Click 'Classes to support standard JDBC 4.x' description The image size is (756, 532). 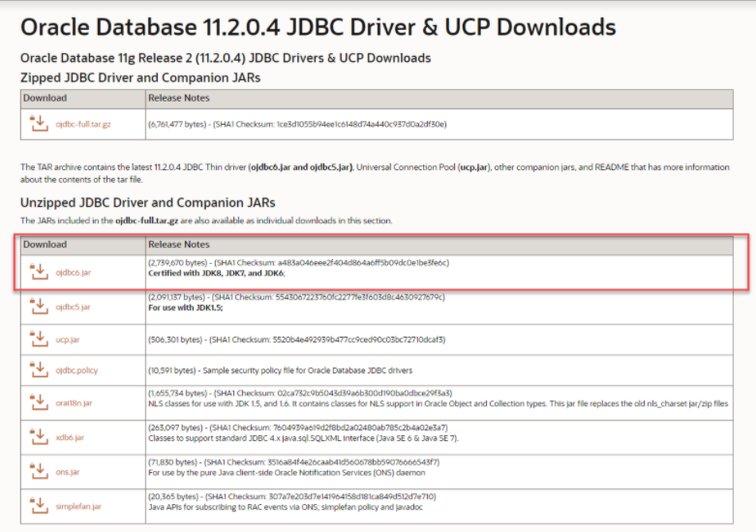pyautogui.click(x=304, y=438)
